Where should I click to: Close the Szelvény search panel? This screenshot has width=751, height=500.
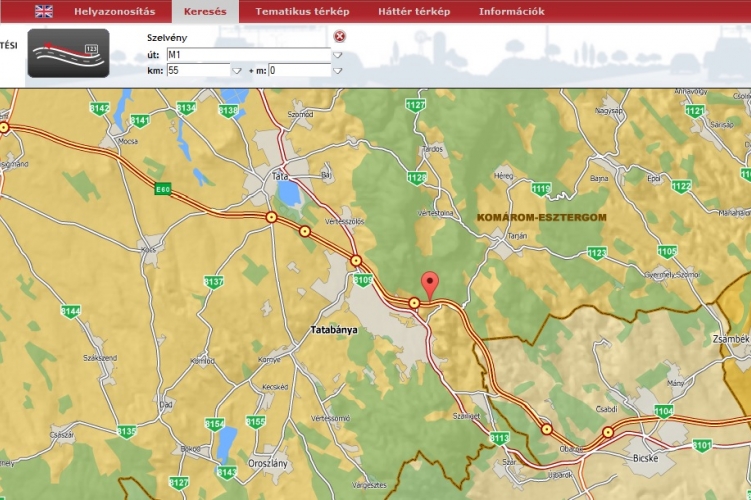click(x=339, y=37)
